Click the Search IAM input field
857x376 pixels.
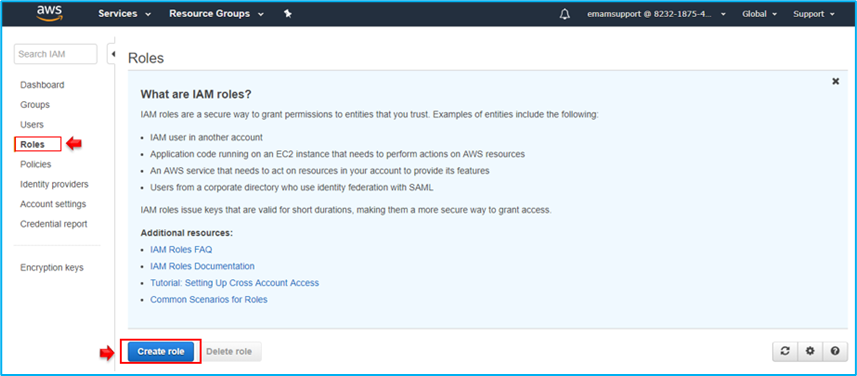55,54
